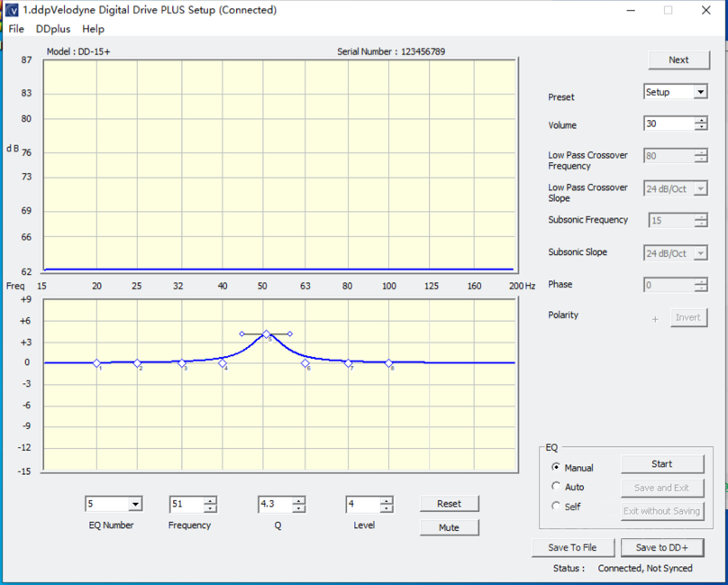Screen dimensions: 728x585
Task: Select EQ point 5 peak diamond marker
Action: (x=266, y=334)
